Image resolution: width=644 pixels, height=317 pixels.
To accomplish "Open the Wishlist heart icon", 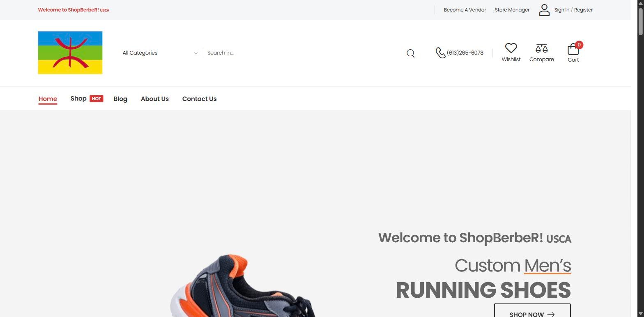I will [x=511, y=48].
